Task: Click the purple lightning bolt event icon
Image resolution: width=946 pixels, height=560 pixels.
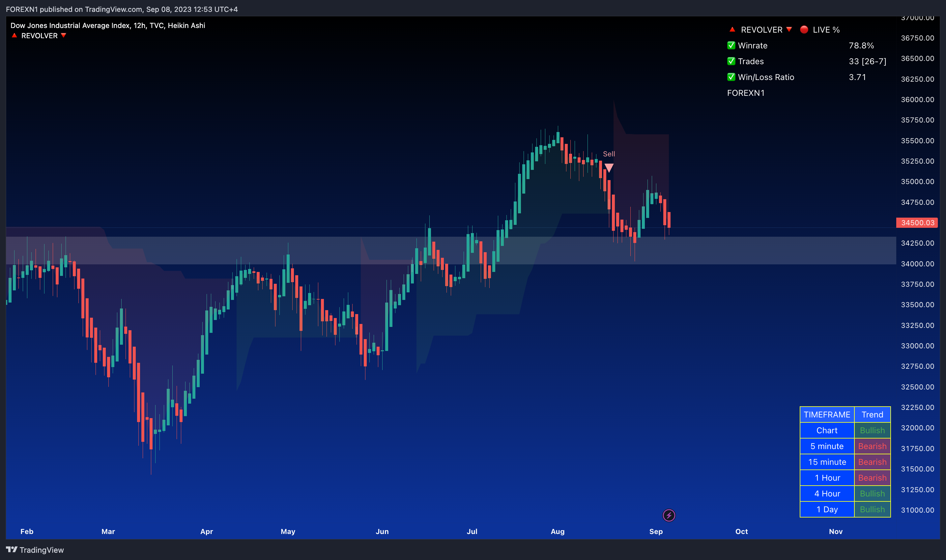Action: tap(669, 515)
